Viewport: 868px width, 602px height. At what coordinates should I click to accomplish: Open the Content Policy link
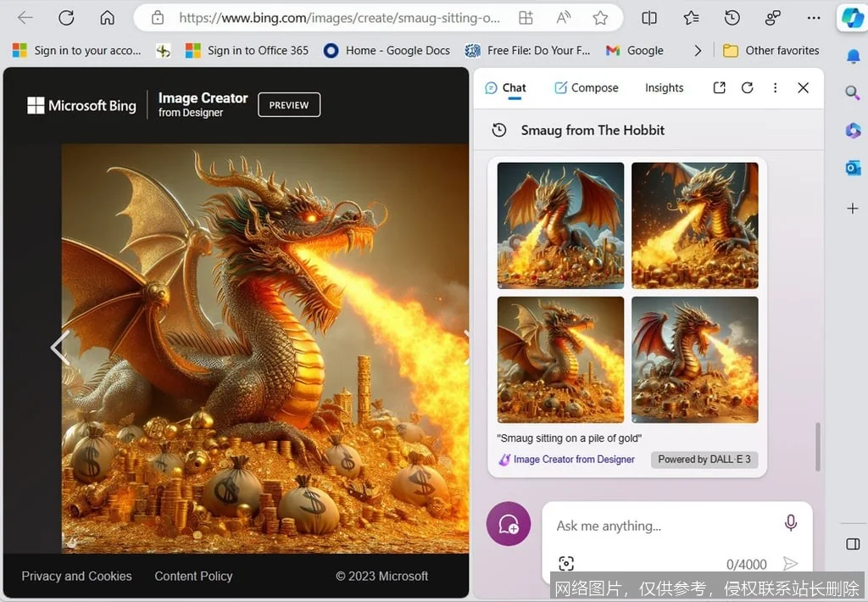pyautogui.click(x=193, y=576)
